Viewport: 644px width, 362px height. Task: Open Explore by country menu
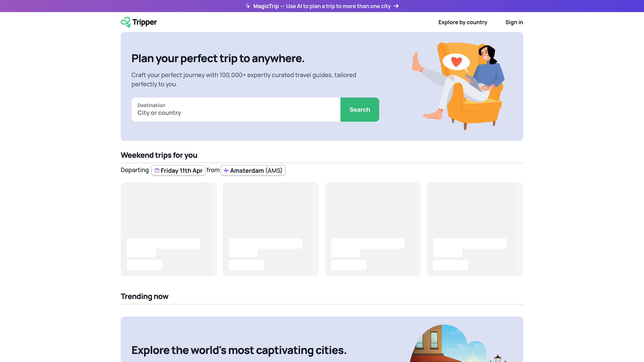pos(462,22)
